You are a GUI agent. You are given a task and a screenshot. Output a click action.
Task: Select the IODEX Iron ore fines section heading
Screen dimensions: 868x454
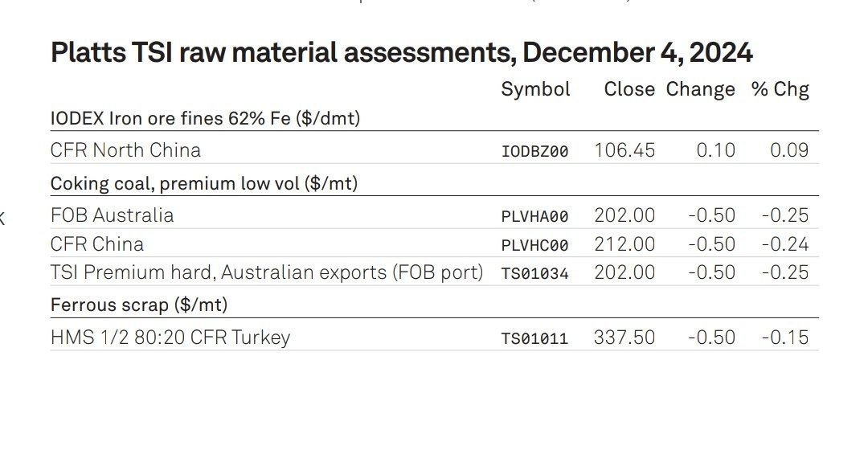pyautogui.click(x=206, y=118)
